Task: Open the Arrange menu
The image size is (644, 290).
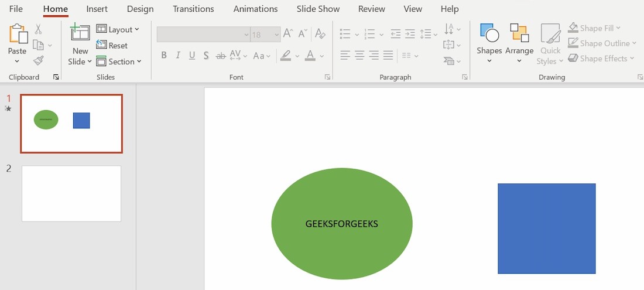Action: tap(519, 43)
